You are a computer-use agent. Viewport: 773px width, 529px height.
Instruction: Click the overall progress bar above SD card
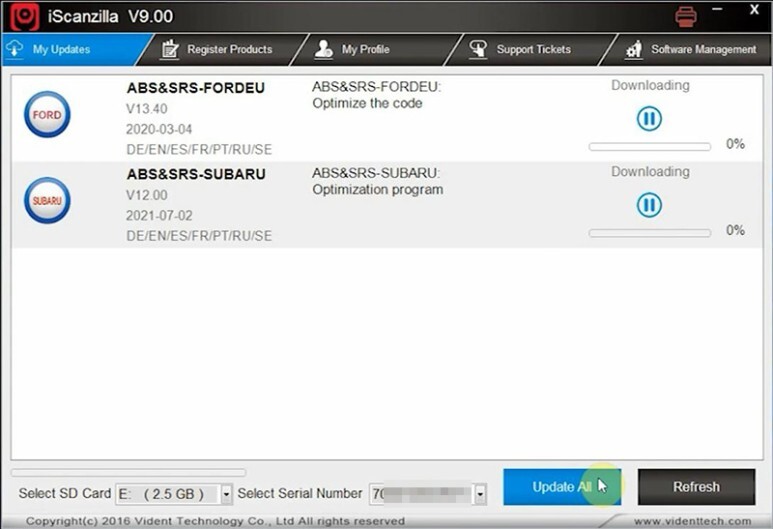[x=128, y=472]
